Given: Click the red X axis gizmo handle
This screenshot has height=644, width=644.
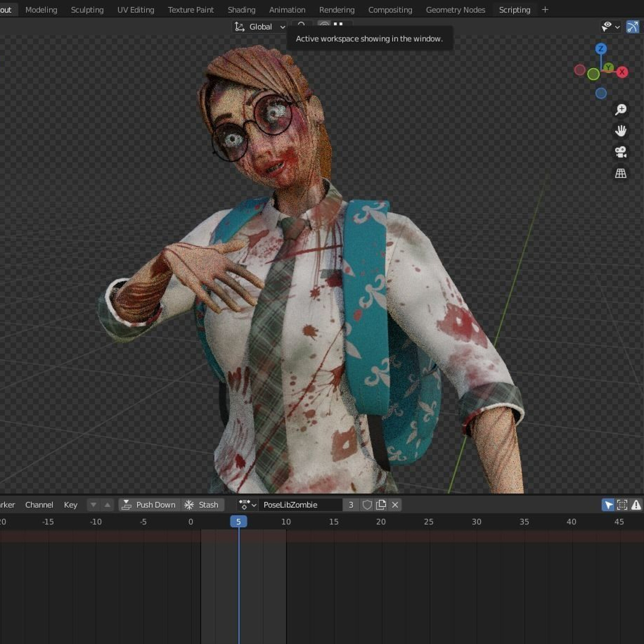Looking at the screenshot, I should [x=622, y=72].
